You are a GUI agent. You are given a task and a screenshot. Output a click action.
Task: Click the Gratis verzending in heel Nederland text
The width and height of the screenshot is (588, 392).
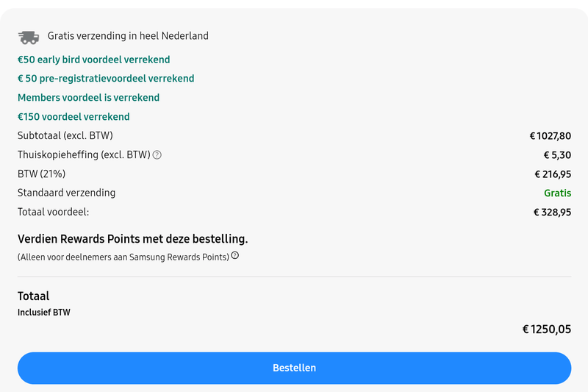point(128,36)
